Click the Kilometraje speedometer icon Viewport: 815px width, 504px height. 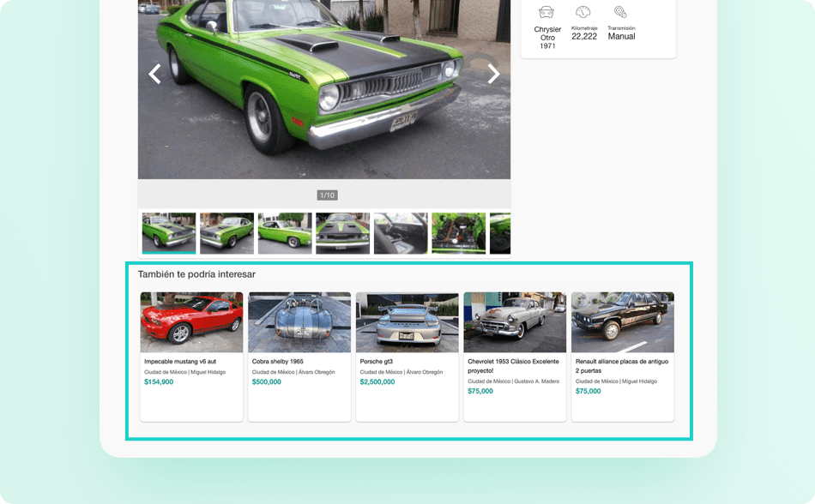pyautogui.click(x=583, y=12)
